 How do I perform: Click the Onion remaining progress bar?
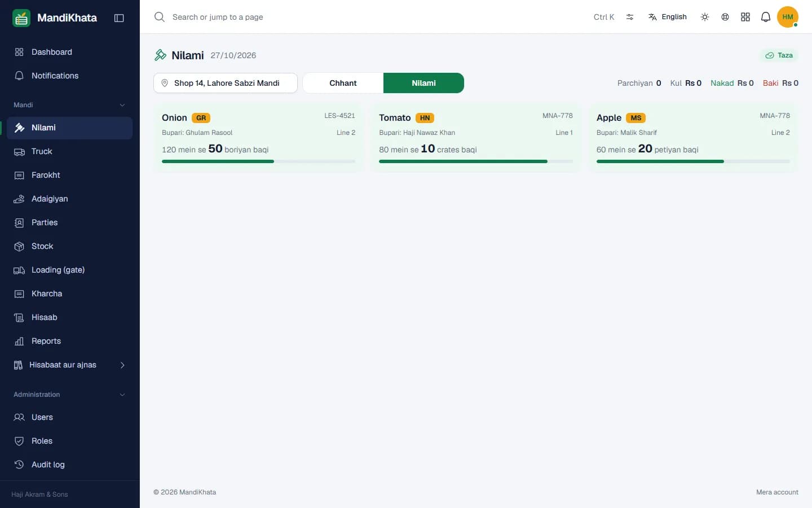[258, 161]
